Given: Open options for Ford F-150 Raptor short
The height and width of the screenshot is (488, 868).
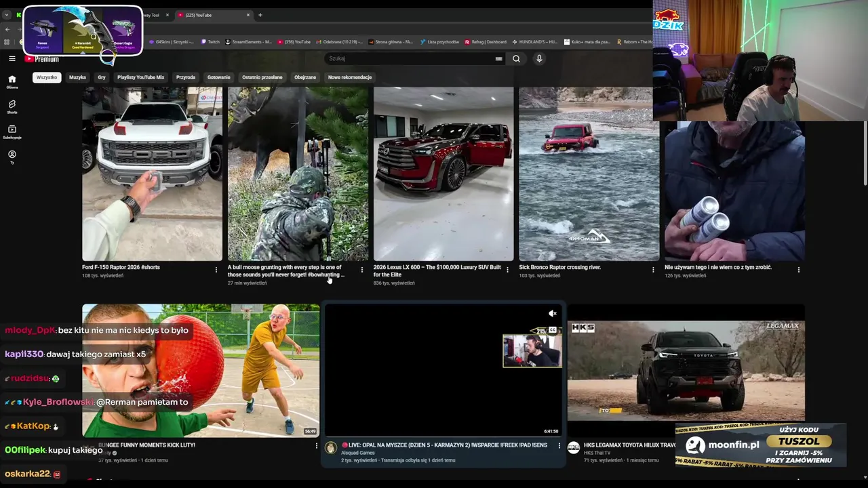Looking at the screenshot, I should 216,270.
